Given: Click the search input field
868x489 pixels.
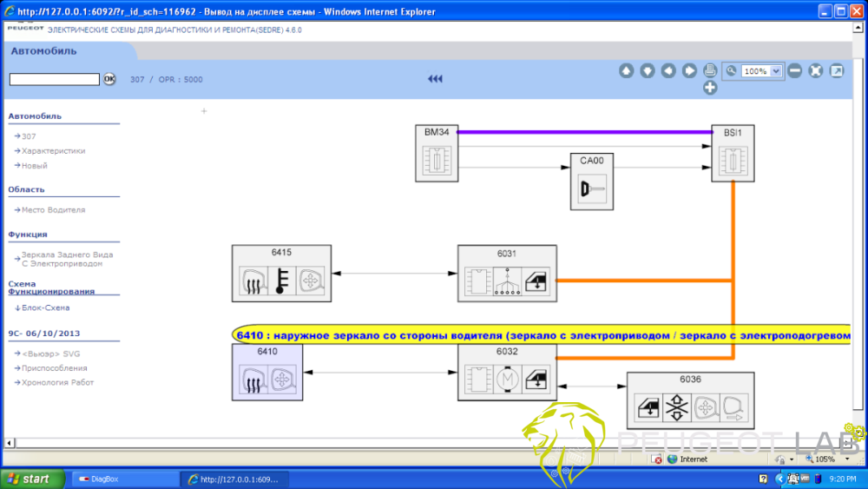Looking at the screenshot, I should pos(54,79).
